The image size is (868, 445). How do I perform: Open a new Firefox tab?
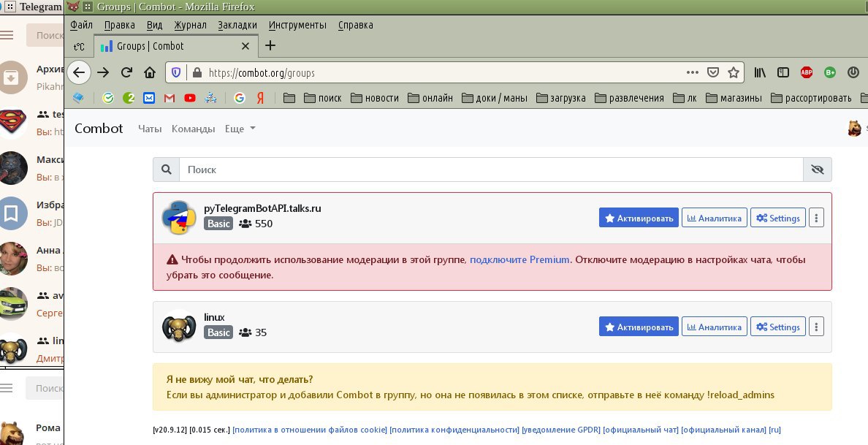coord(270,45)
